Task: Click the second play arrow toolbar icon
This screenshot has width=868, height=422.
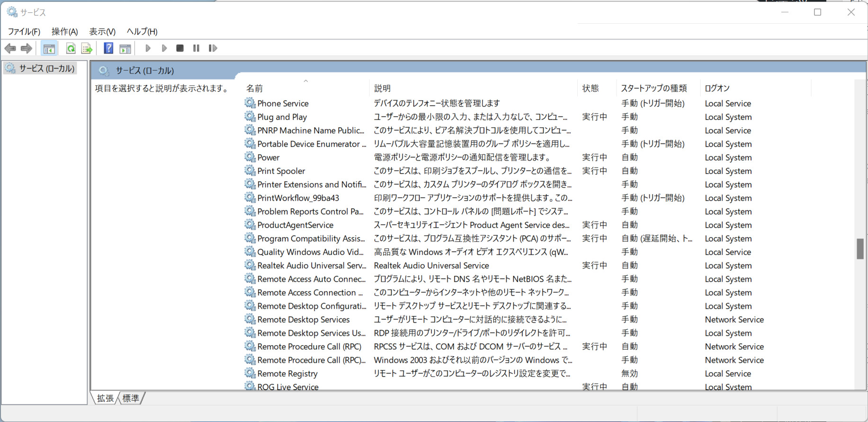Action: click(164, 48)
